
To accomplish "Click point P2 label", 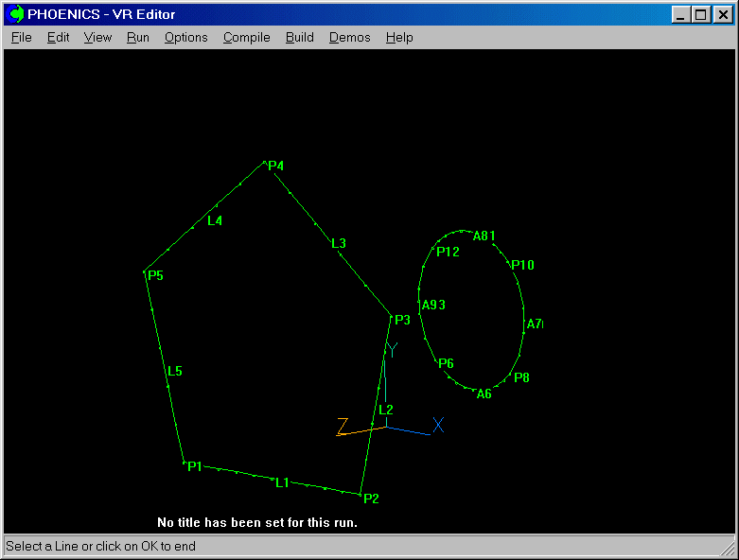I will [371, 499].
